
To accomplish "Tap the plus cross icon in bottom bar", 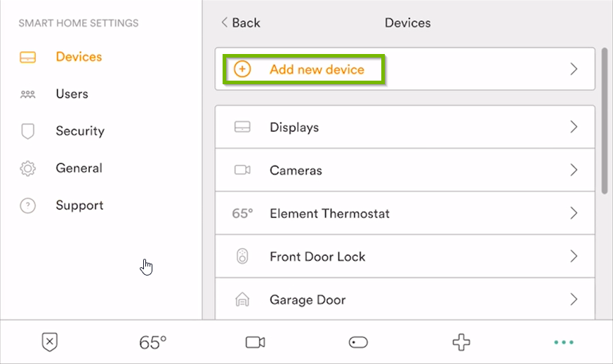I will [x=461, y=342].
